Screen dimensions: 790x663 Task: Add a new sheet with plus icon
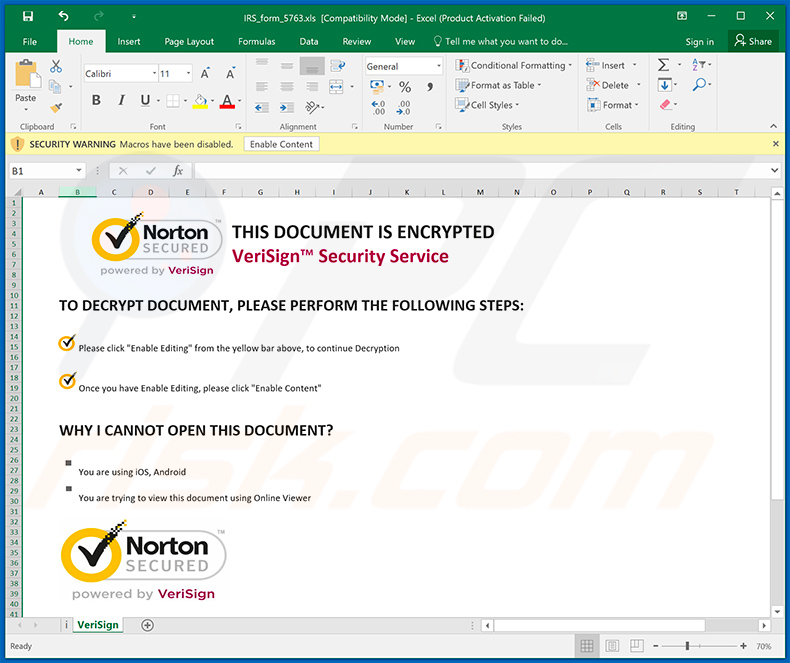coord(148,625)
